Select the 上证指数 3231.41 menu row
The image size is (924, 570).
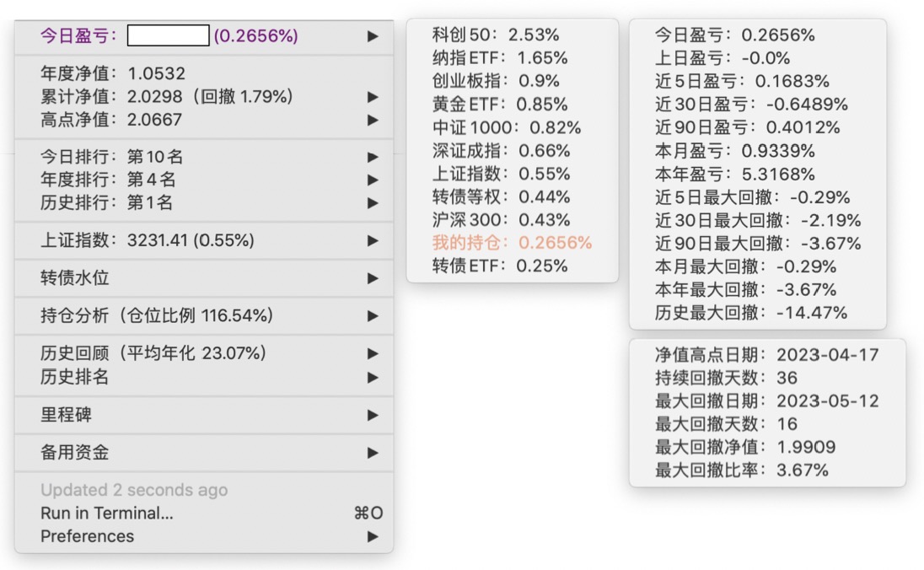pyautogui.click(x=148, y=240)
